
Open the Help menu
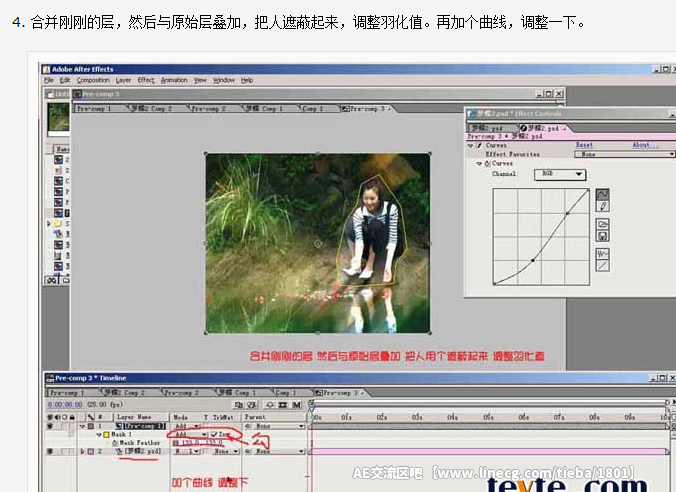click(x=247, y=81)
